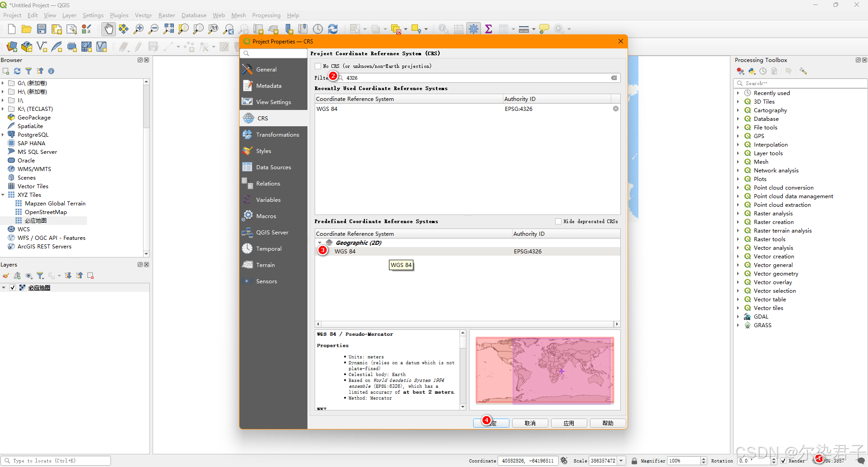Viewport: 868px width, 467px height.
Task: Open the Temporal Controller clock icon
Action: [318, 29]
